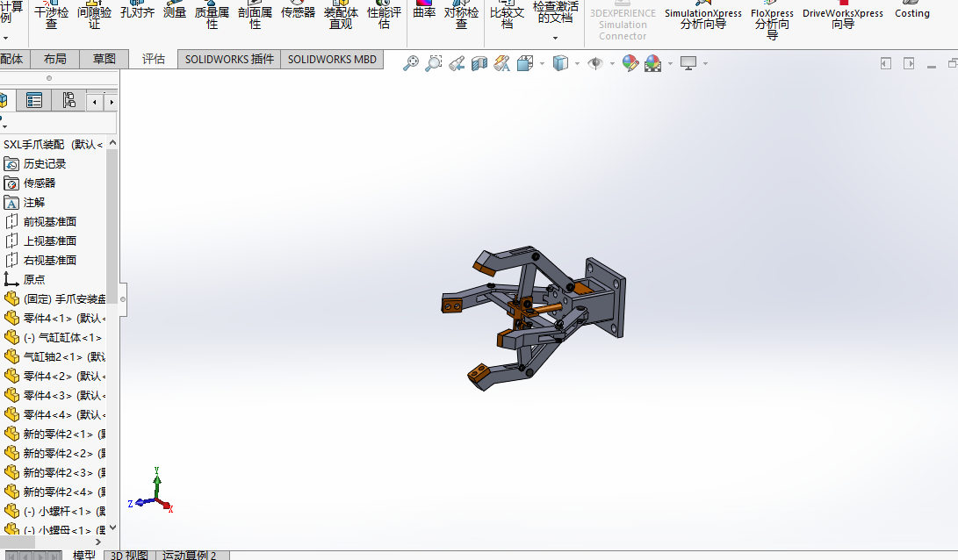
Task: Click 3DEXPERIENCE Simulation Connector
Action: tap(623, 21)
